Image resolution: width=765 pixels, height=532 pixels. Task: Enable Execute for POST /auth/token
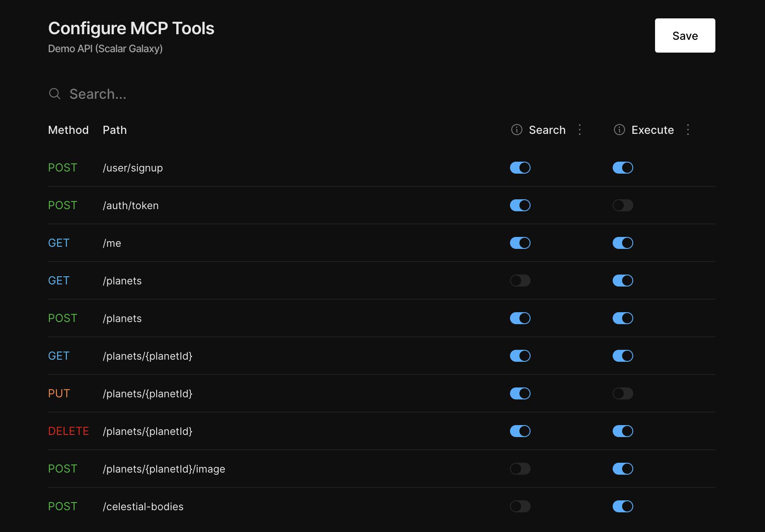point(623,205)
